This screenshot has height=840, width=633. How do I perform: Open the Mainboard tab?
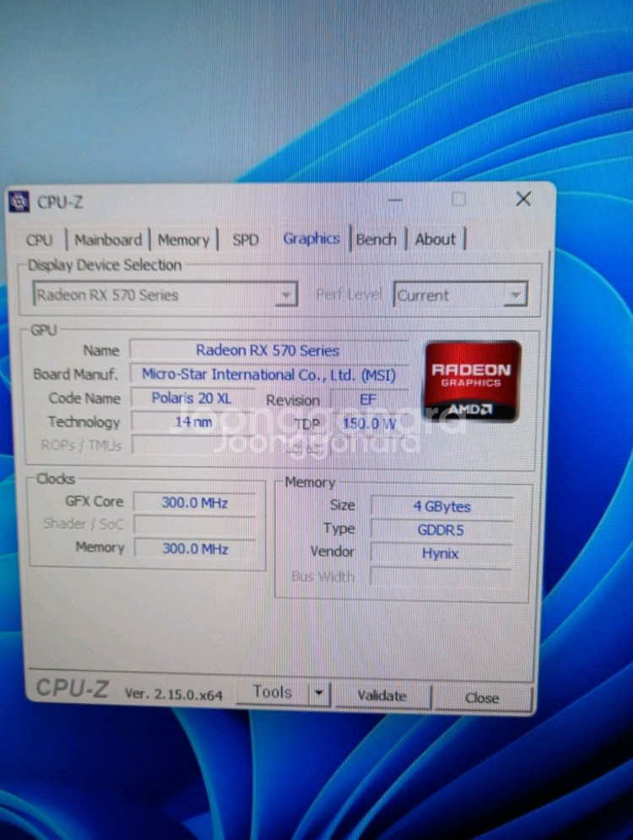pos(108,240)
